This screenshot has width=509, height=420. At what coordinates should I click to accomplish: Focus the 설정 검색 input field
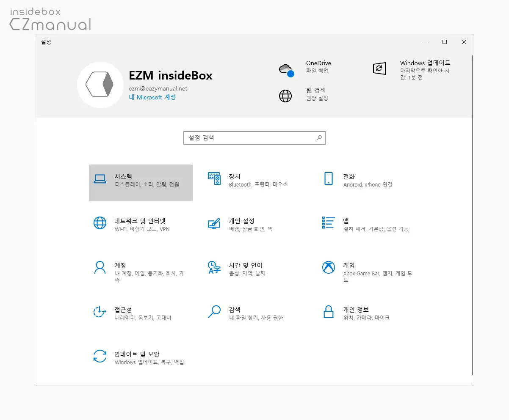click(254, 138)
